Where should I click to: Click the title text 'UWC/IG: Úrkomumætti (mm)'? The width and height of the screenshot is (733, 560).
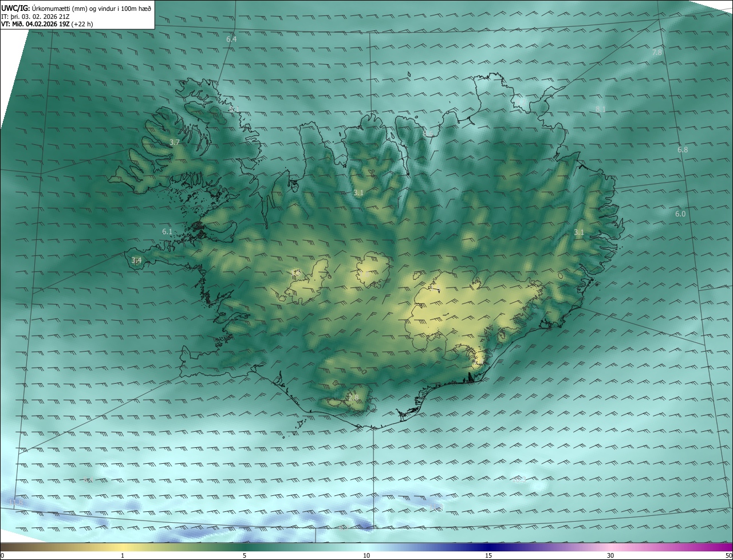click(45, 9)
